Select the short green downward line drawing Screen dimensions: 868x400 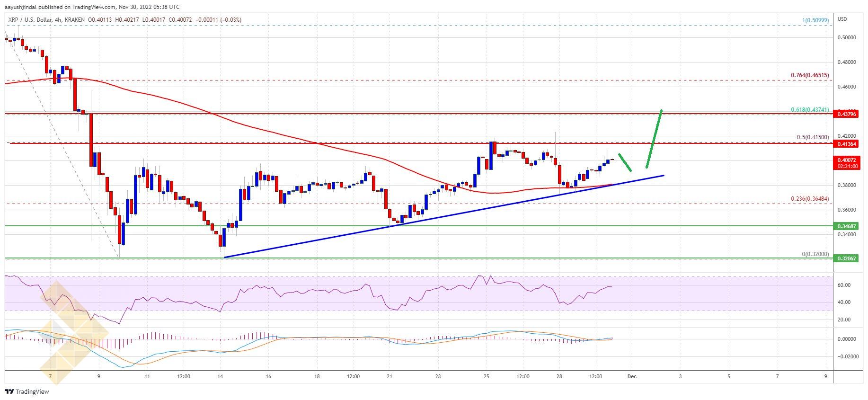(x=625, y=162)
